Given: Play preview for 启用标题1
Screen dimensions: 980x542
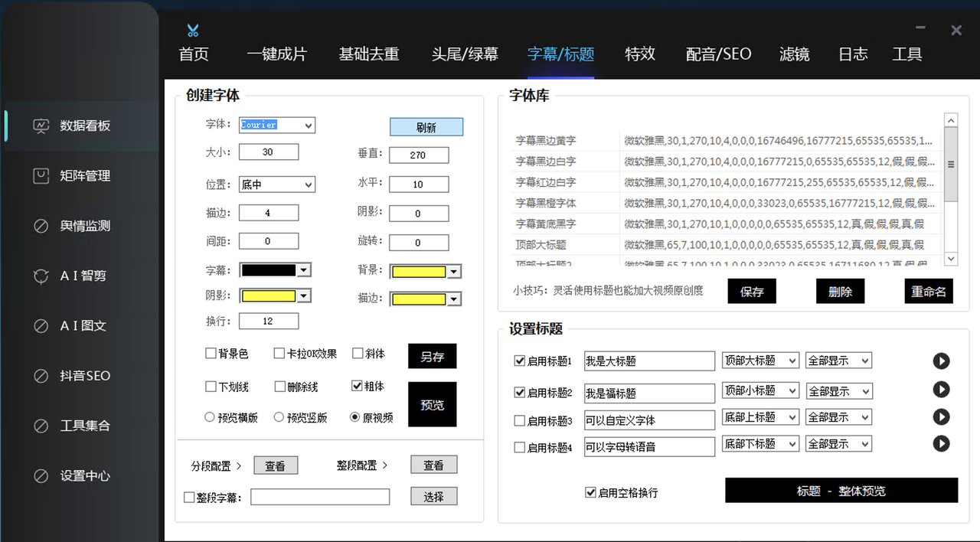Looking at the screenshot, I should point(941,361).
